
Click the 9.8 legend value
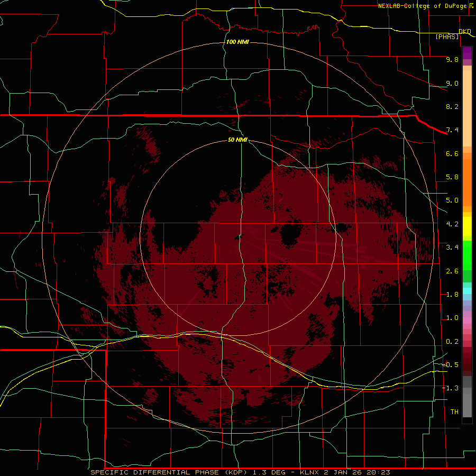click(452, 59)
